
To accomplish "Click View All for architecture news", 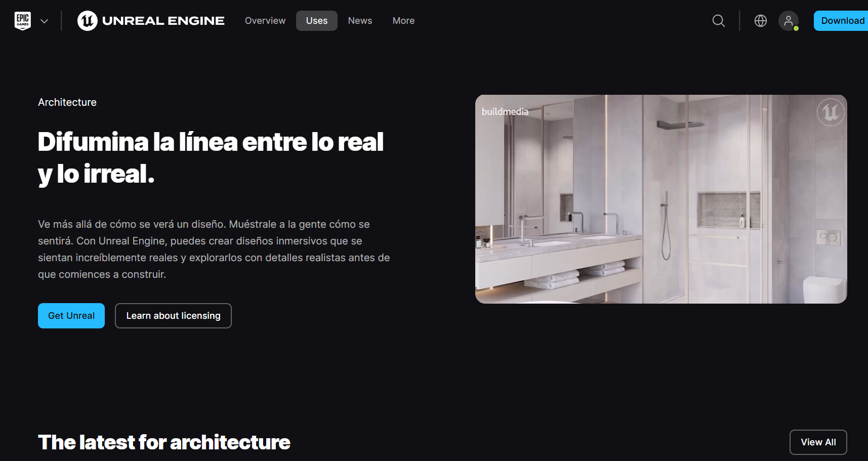I will point(818,442).
